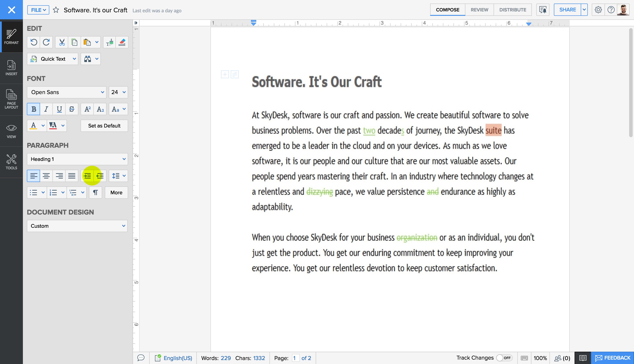Screen dimensions: 634x364
Task: Switch to the REVIEW tab
Action: (479, 9)
